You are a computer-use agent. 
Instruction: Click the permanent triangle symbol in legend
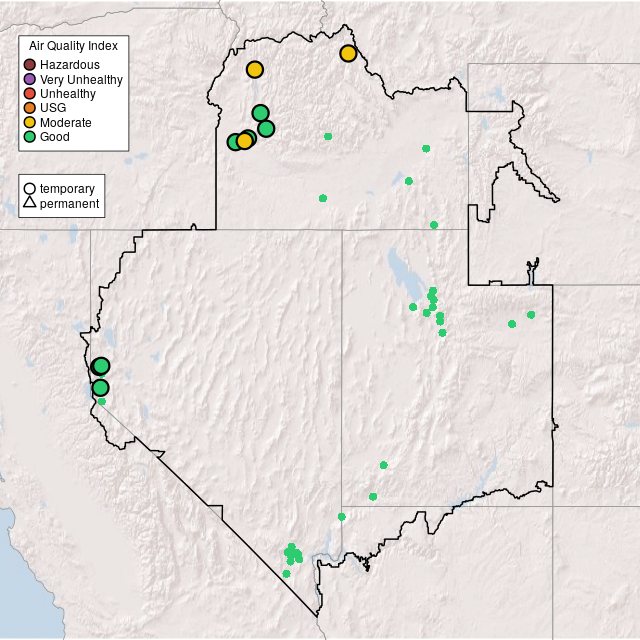[x=30, y=203]
